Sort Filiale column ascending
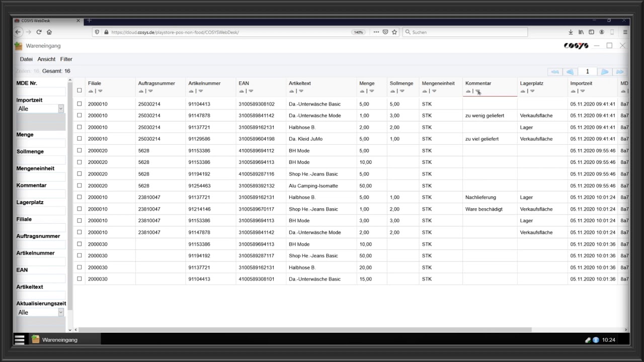This screenshot has width=644, height=362. [x=91, y=91]
